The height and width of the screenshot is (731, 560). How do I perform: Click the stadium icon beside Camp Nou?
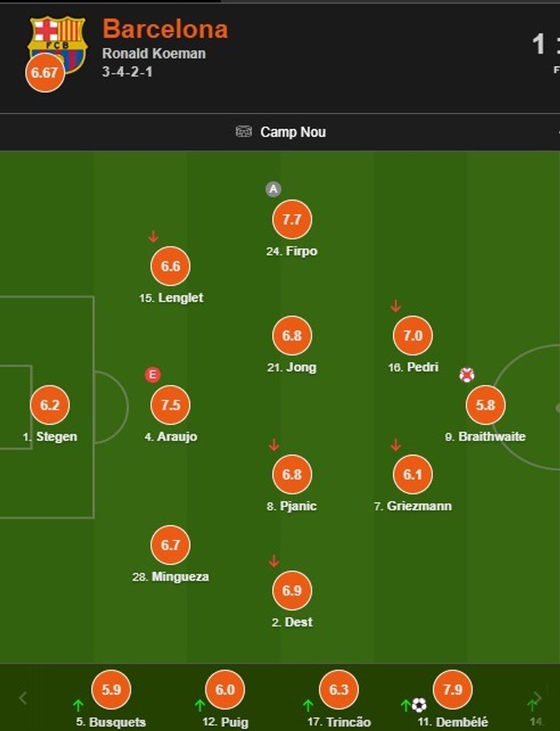point(243,132)
